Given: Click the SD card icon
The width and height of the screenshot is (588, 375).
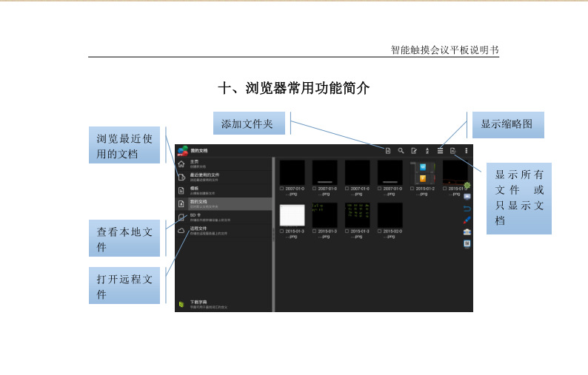Looking at the screenshot, I should (x=181, y=217).
